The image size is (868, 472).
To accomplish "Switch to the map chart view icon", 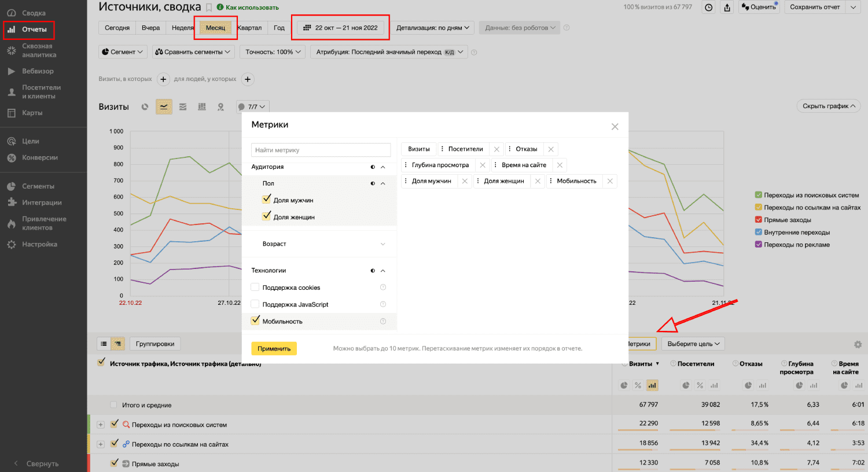I will 220,107.
